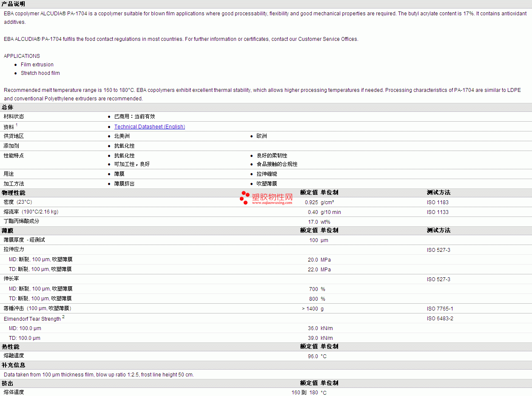Viewport: 532px width, 396px height.
Task: Click the 加工方法 row label
Action: tap(14, 184)
